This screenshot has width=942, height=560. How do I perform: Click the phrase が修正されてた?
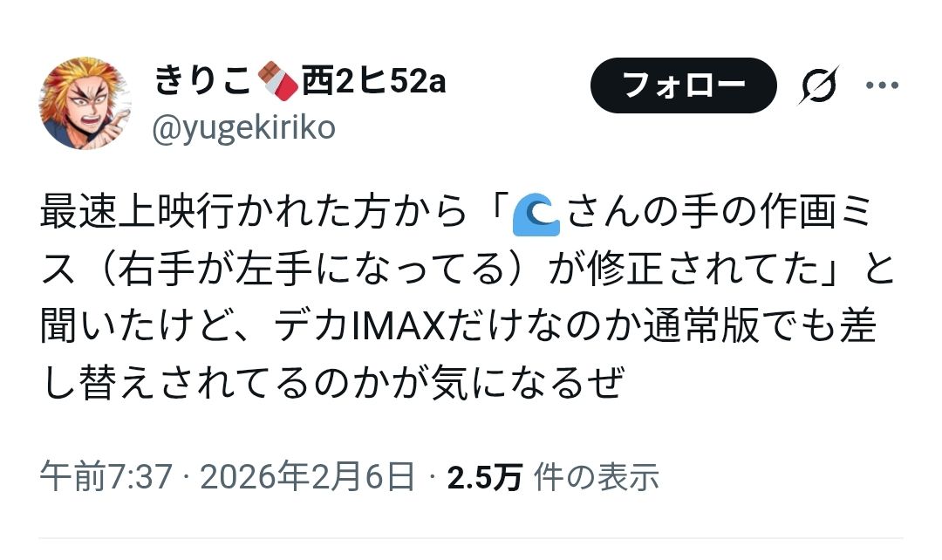[x=685, y=270]
